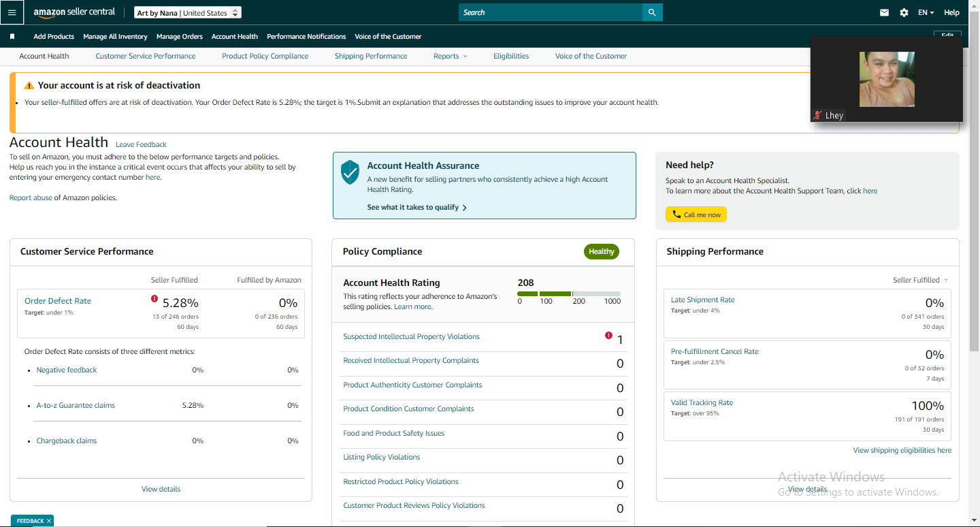
Task: Select the Account Health tab
Action: (44, 56)
